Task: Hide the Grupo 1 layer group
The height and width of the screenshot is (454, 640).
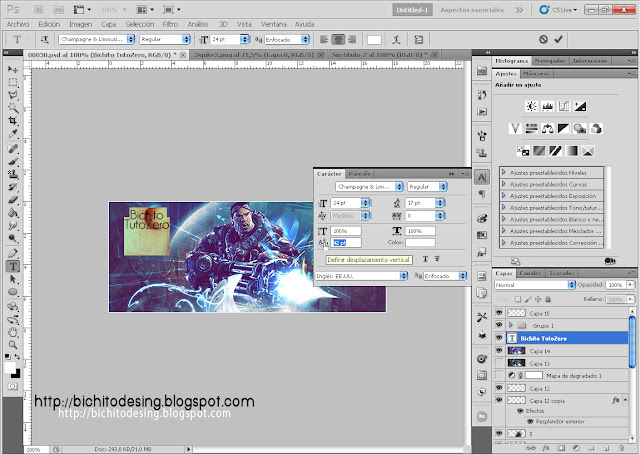Action: point(499,325)
